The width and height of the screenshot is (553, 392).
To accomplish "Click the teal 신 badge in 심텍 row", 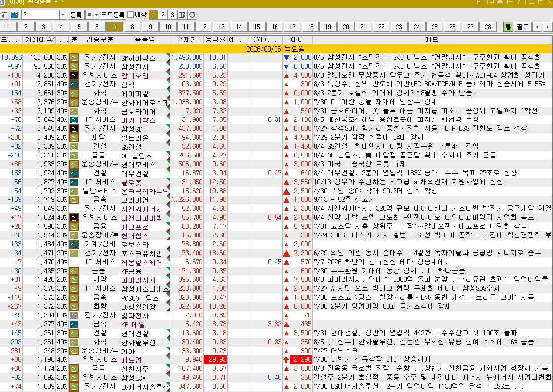I will click(74, 84).
